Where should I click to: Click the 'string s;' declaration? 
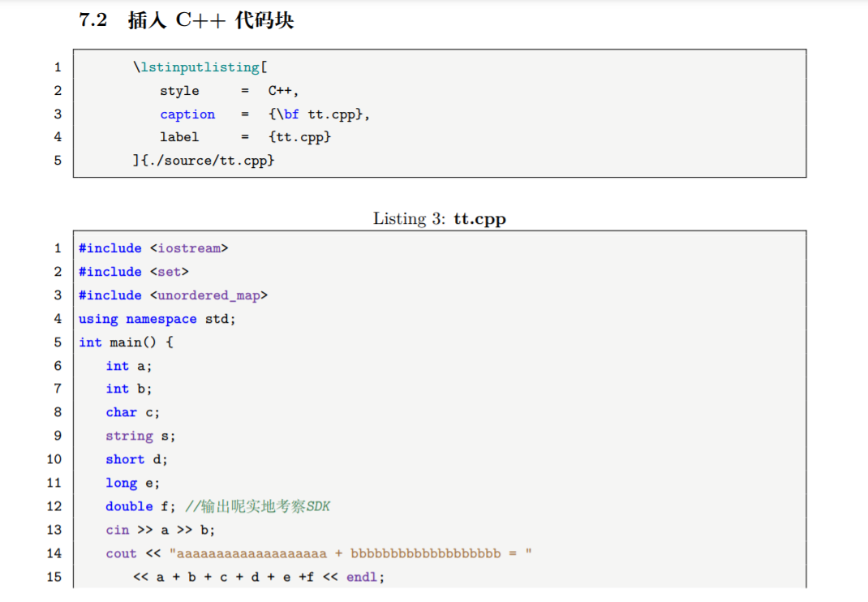(x=140, y=436)
